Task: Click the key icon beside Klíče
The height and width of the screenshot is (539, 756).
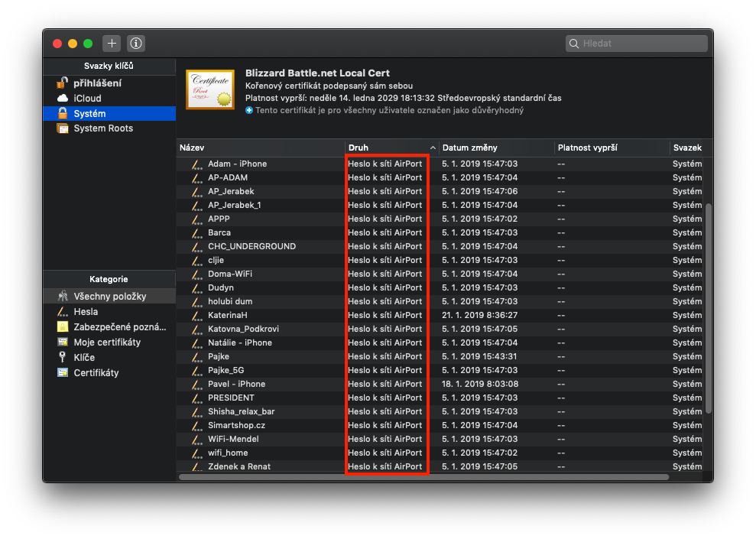Action: [62, 357]
